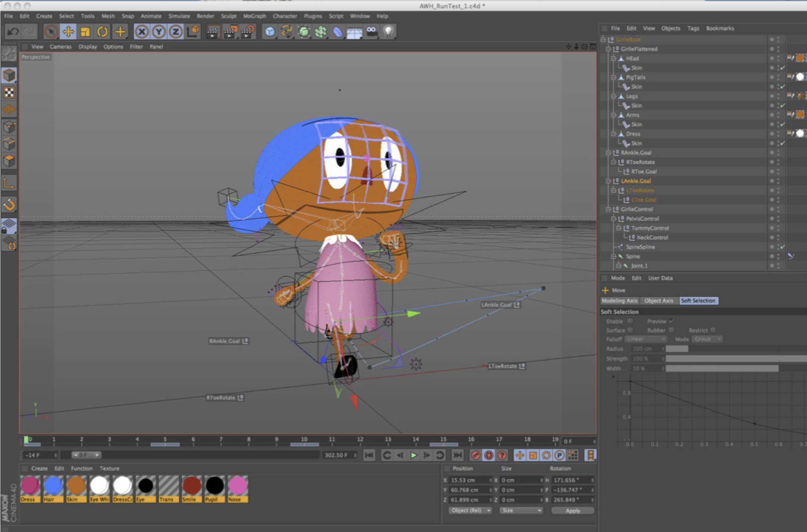Select the Live Selection tool
The width and height of the screenshot is (807, 532).
[x=51, y=32]
